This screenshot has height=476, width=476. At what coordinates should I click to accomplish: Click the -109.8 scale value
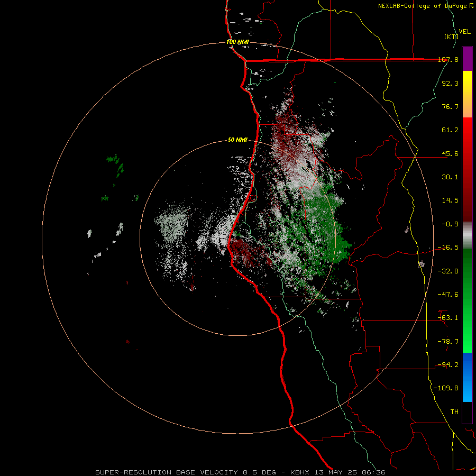pyautogui.click(x=446, y=388)
